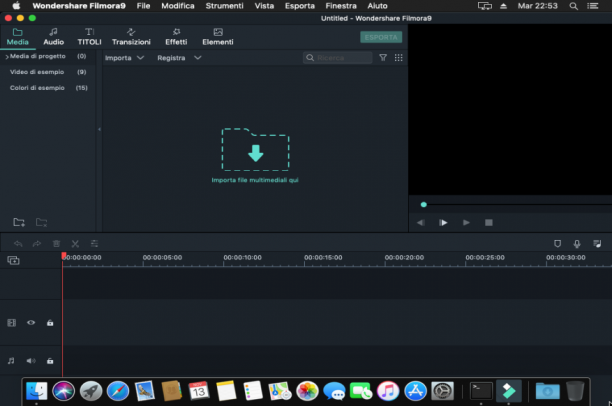This screenshot has width=612, height=406.
Task: Toggle video track visibility eye
Action: pos(31,323)
